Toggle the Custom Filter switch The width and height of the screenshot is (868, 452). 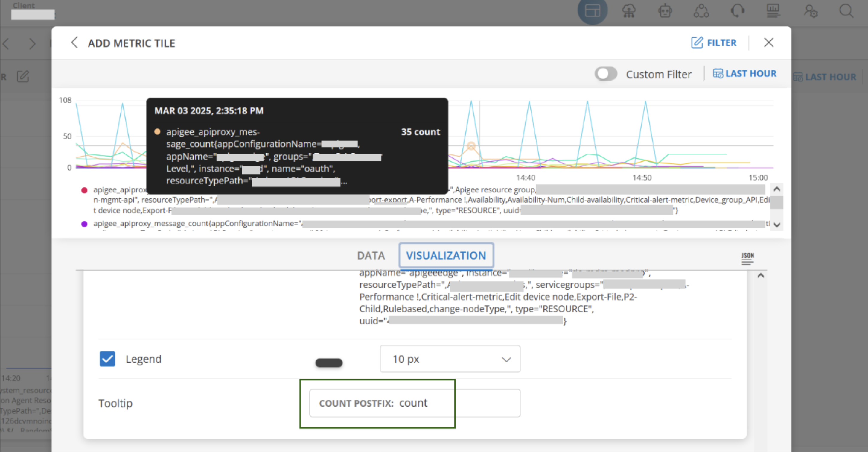tap(605, 74)
